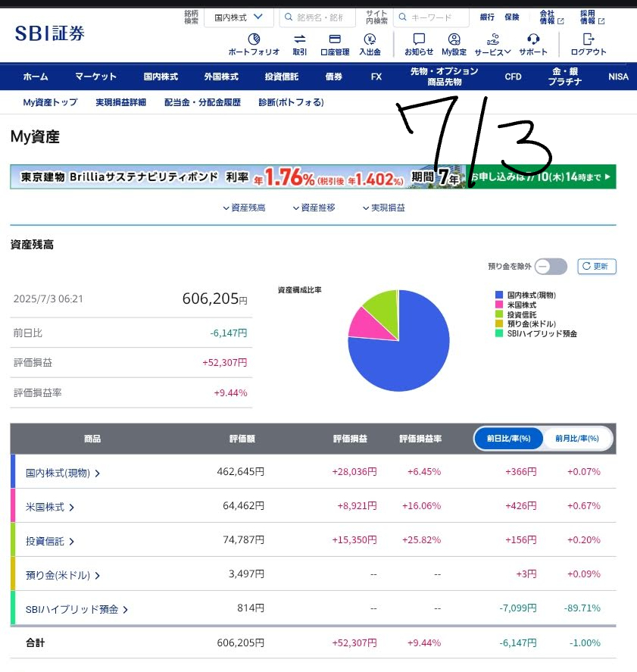Toggle the 預り金を除外 switch
The height and width of the screenshot is (672, 637).
[x=551, y=267]
